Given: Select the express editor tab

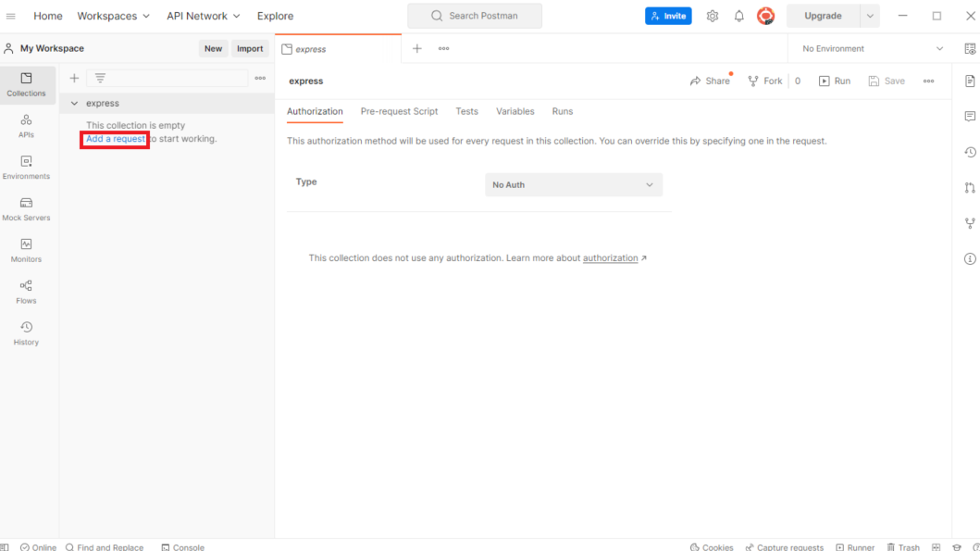Looking at the screenshot, I should (x=338, y=49).
